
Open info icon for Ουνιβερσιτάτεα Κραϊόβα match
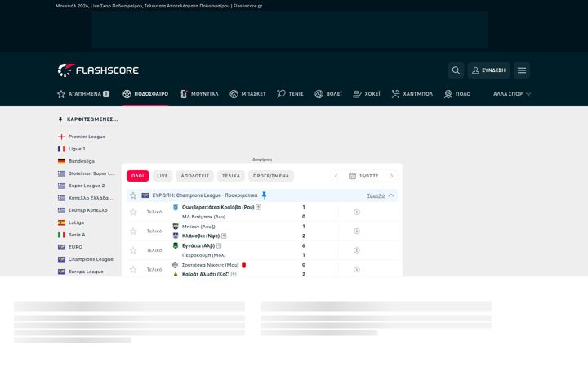point(357,212)
